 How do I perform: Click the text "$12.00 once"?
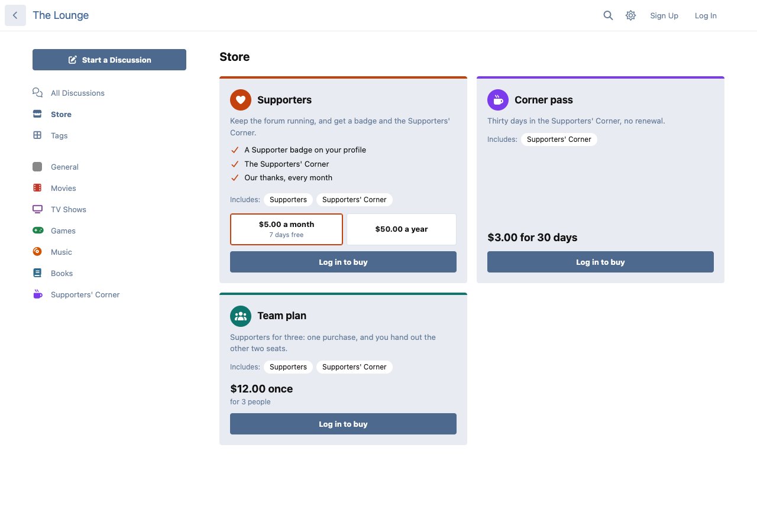(261, 389)
